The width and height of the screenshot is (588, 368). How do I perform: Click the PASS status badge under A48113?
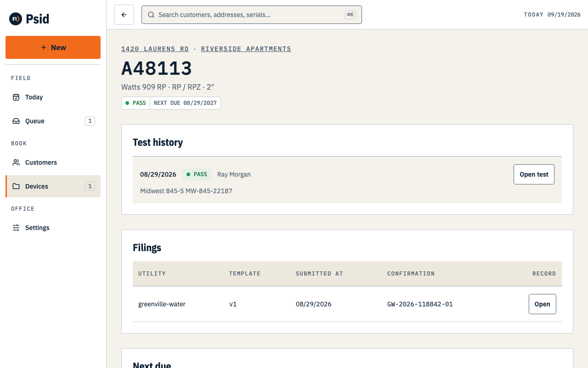point(136,103)
